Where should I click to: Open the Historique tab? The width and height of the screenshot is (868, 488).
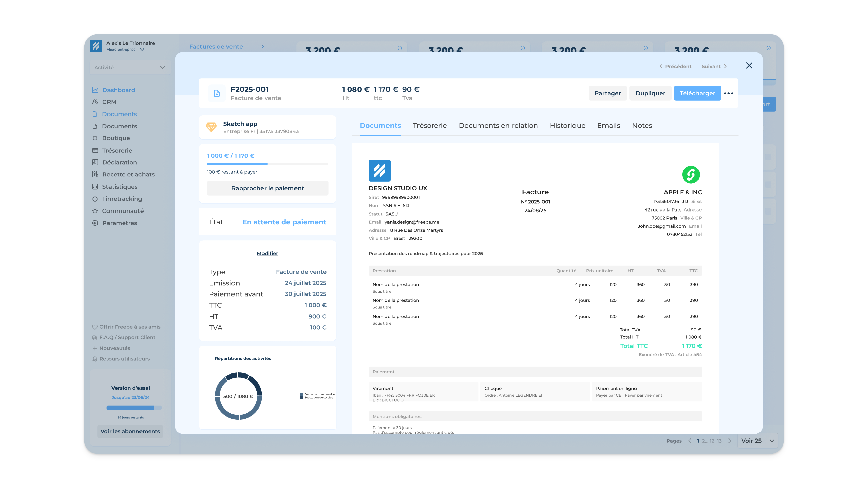567,125
